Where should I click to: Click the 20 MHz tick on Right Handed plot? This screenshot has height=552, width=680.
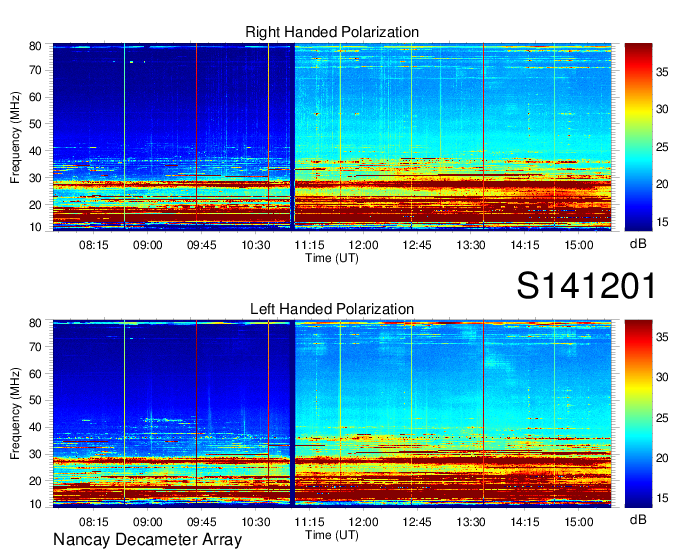pos(35,205)
